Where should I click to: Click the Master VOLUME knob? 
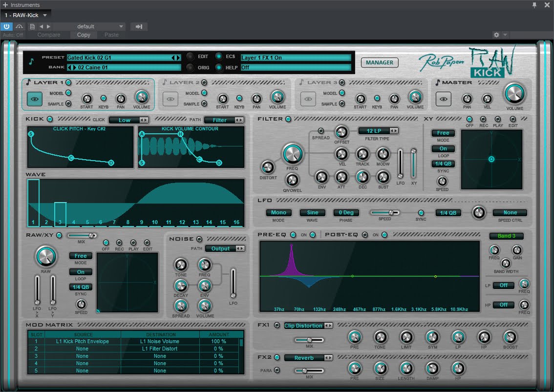[514, 94]
